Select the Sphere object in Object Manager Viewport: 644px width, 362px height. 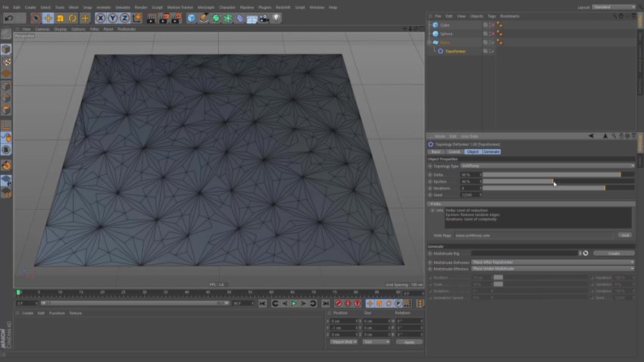click(446, 33)
